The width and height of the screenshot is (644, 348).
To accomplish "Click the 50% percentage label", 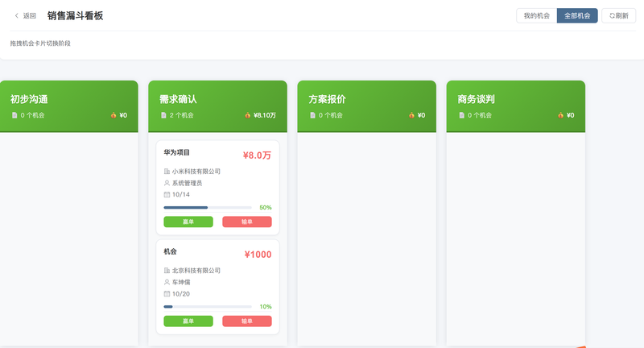I will point(266,208).
